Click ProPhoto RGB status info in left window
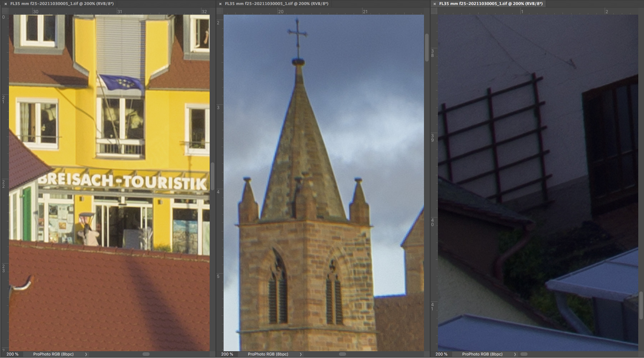This screenshot has height=358, width=644. pyautogui.click(x=53, y=354)
